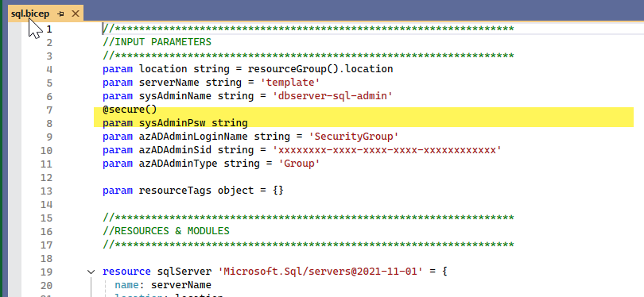
Task: Click line number 13 in the gutter
Action: [x=46, y=191]
